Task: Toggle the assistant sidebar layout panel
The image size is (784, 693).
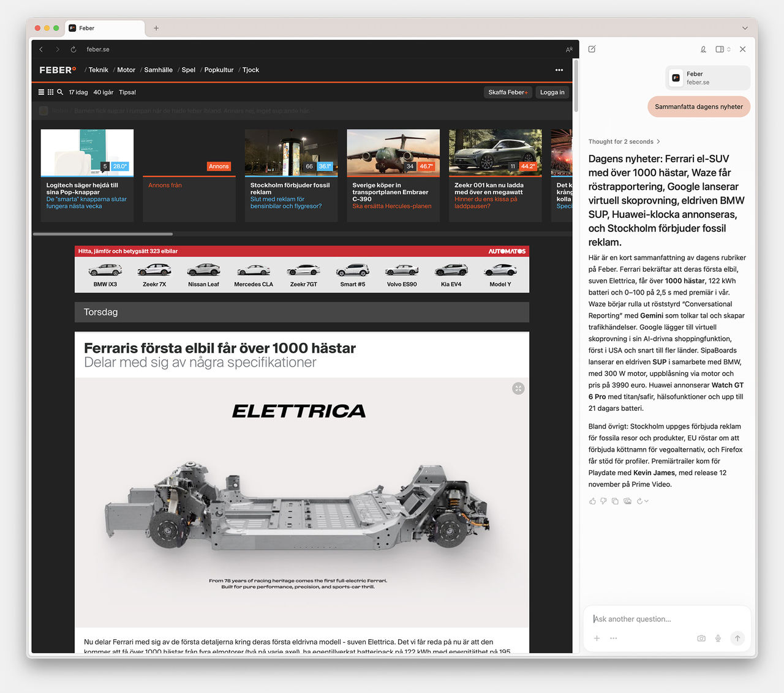Action: click(x=720, y=49)
